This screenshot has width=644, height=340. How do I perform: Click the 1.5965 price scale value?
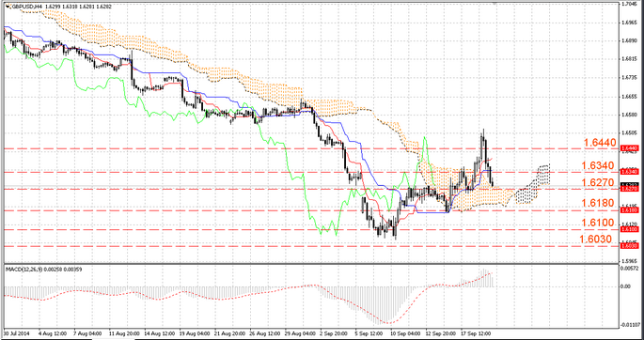click(x=629, y=260)
